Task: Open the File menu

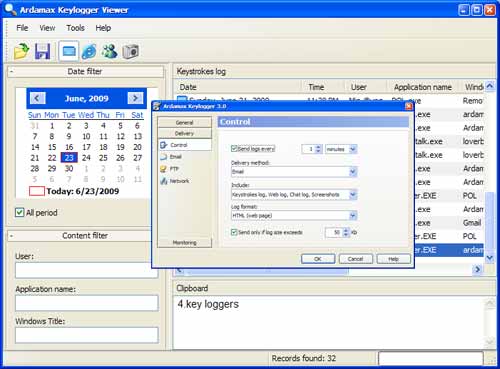Action: click(x=22, y=28)
